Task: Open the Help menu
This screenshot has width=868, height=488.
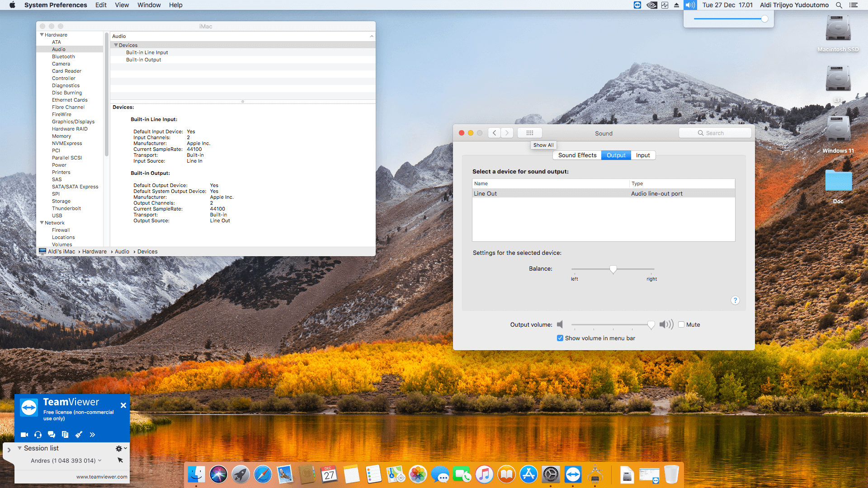Action: point(175,5)
